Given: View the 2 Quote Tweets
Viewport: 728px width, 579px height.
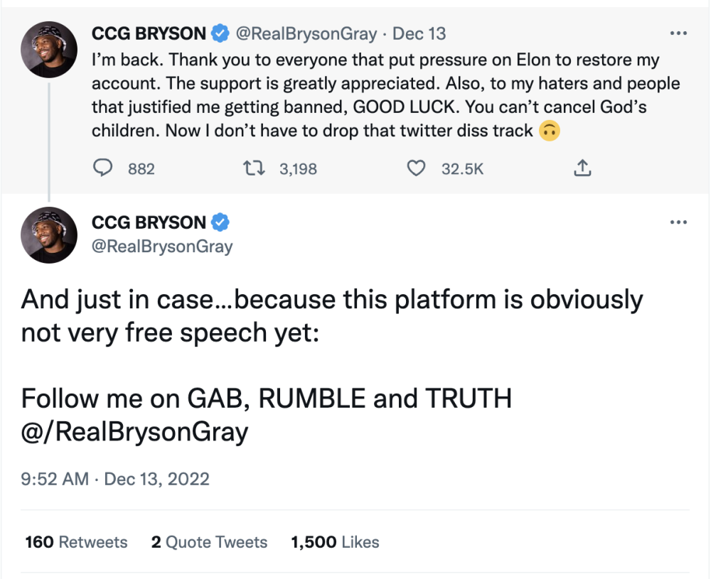Looking at the screenshot, I should [209, 542].
